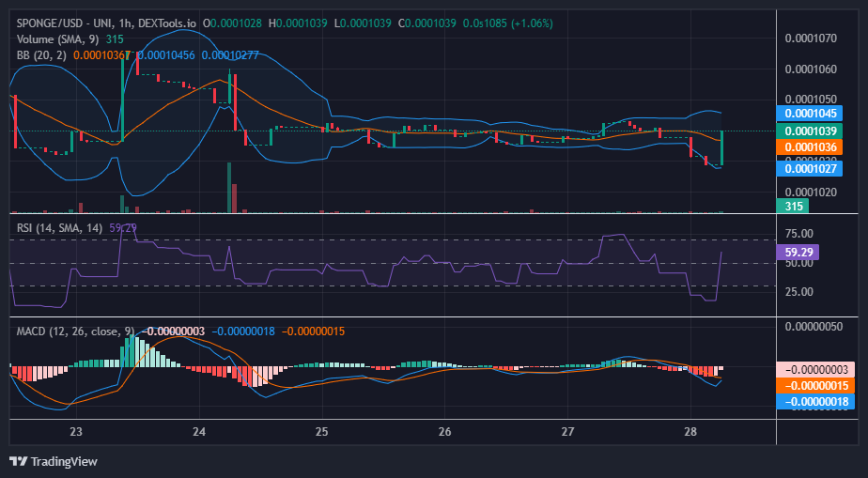Viewport: 868px width, 478px height.
Task: Click the 0.0001045 upper band price label
Action: [810, 114]
